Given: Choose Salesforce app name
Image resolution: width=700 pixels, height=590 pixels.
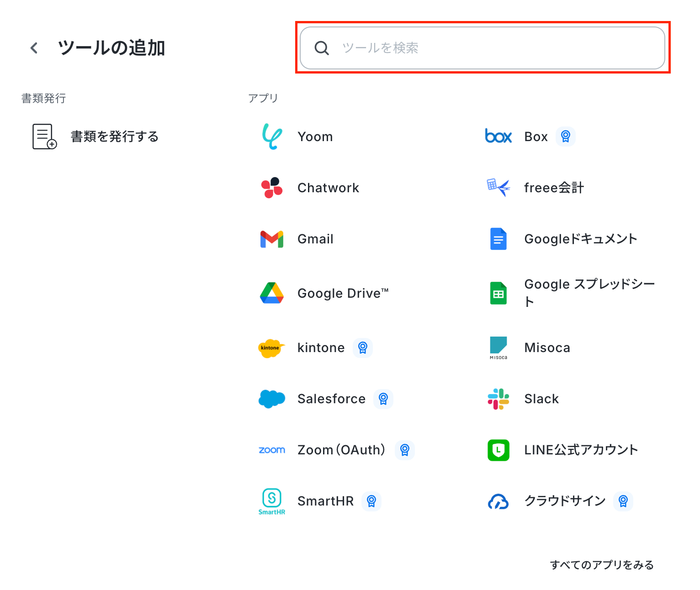Looking at the screenshot, I should point(332,399).
